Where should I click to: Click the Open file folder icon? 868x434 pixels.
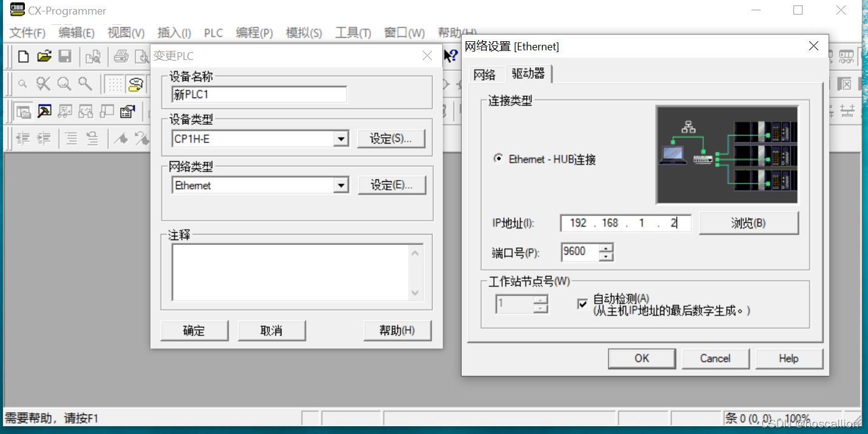[x=44, y=57]
